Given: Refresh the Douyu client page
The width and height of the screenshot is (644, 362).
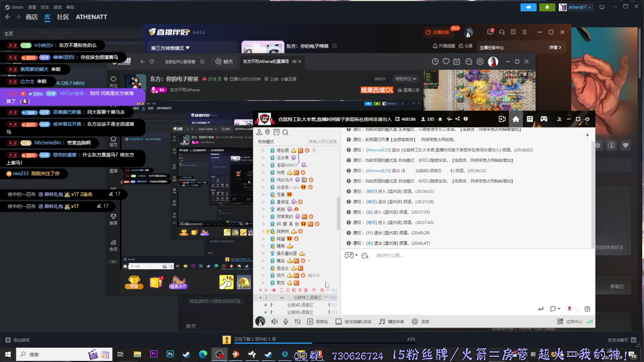Looking at the screenshot, I should pos(152,62).
